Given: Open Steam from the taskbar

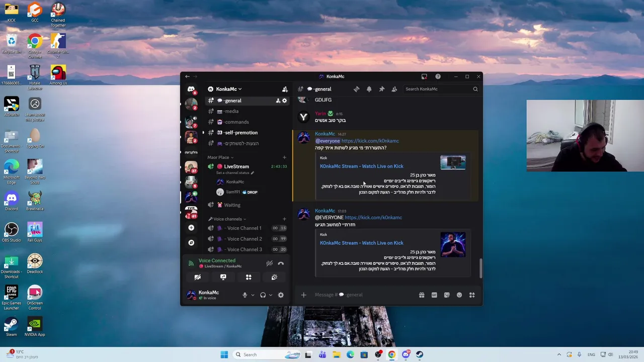Looking at the screenshot, I should tap(420, 354).
